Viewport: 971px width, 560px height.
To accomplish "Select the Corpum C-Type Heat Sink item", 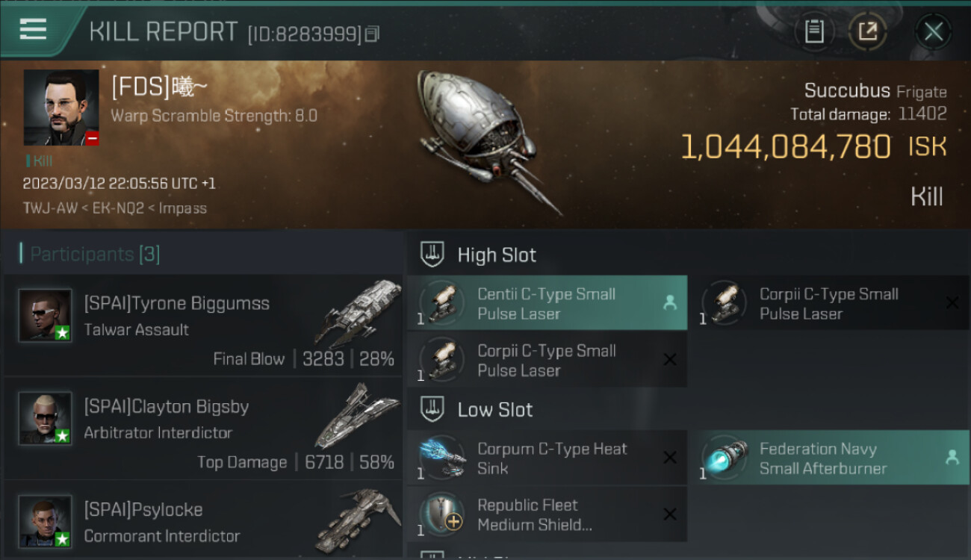I will point(547,458).
